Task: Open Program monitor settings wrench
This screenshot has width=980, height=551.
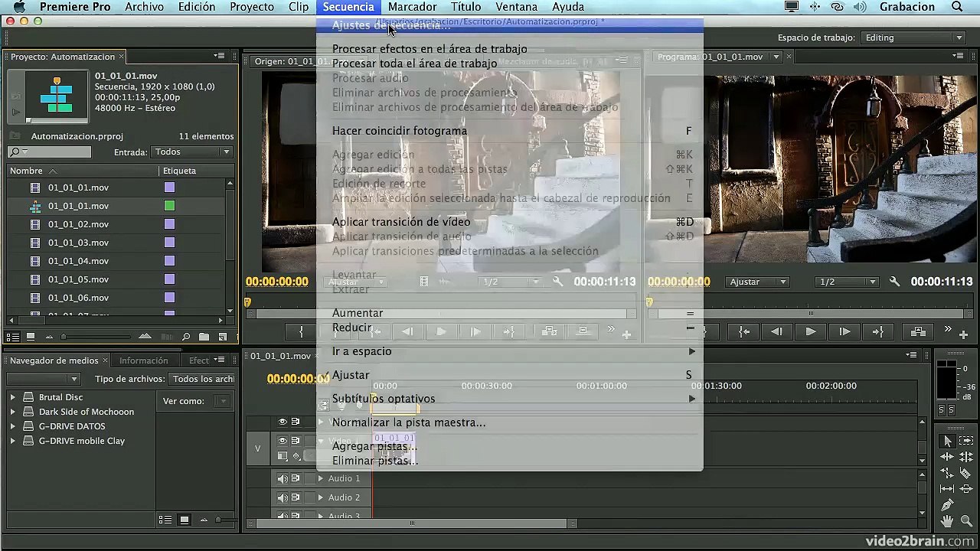Action: [894, 282]
